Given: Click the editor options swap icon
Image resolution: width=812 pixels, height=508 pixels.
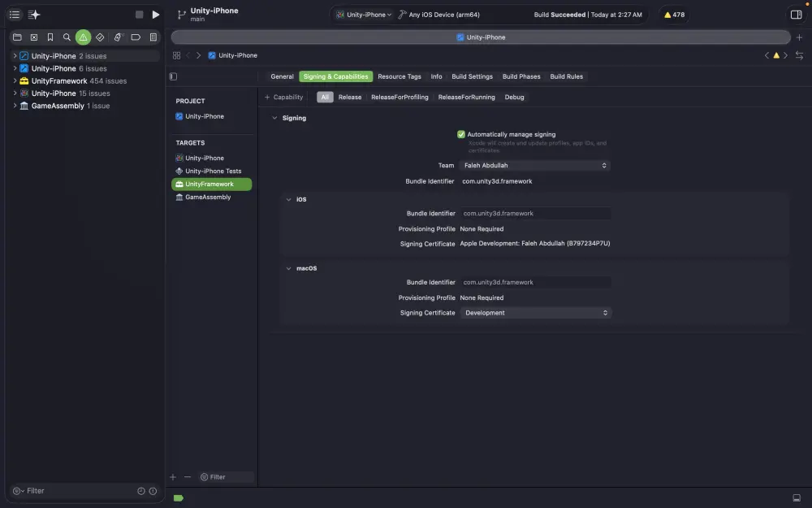Looking at the screenshot, I should click(799, 55).
